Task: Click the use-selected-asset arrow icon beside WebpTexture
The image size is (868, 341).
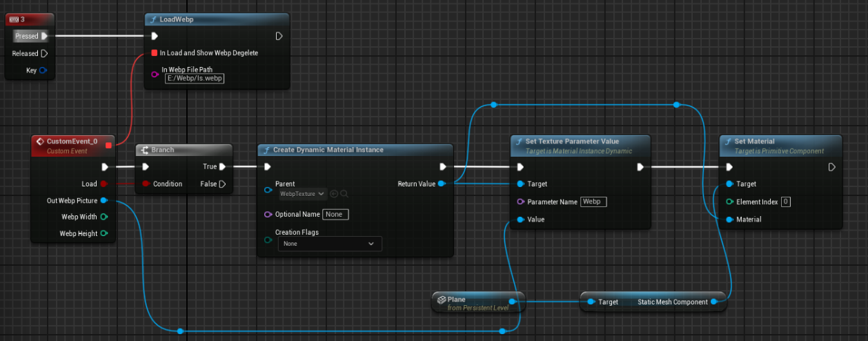Action: tap(334, 194)
